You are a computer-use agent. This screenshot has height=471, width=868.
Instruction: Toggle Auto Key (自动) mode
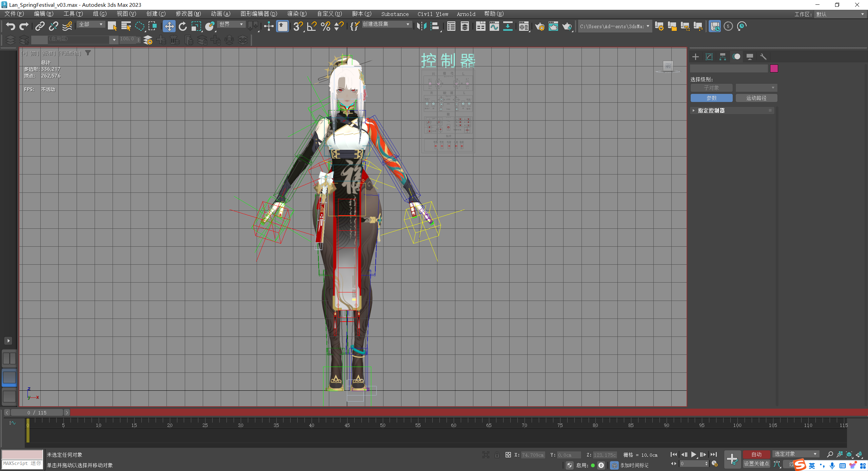[x=756, y=454]
